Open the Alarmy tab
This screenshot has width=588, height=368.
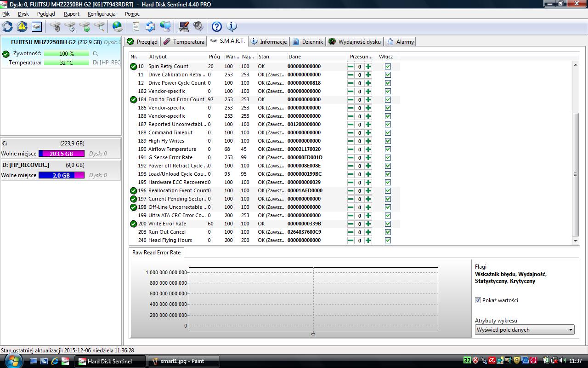tap(400, 41)
